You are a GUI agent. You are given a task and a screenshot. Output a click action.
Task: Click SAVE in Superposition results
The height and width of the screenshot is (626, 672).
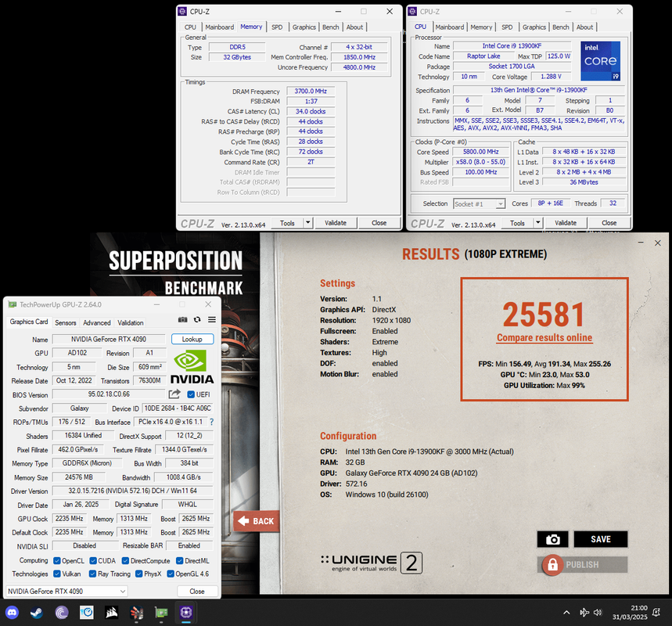[601, 539]
